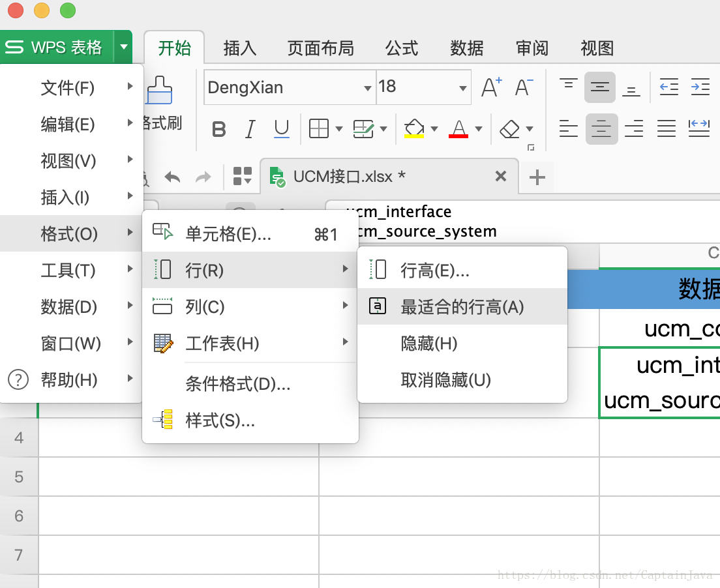Click the decrease indent icon
Image resolution: width=720 pixels, height=588 pixels.
pyautogui.click(x=669, y=87)
